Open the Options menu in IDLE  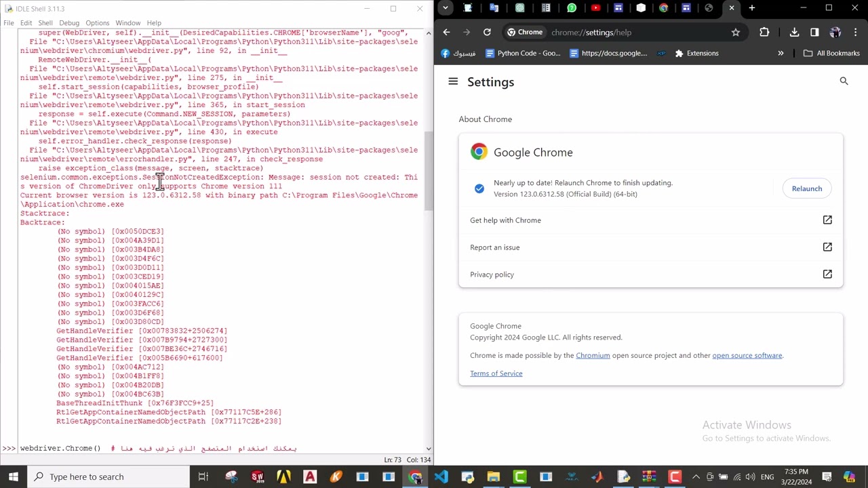(97, 23)
